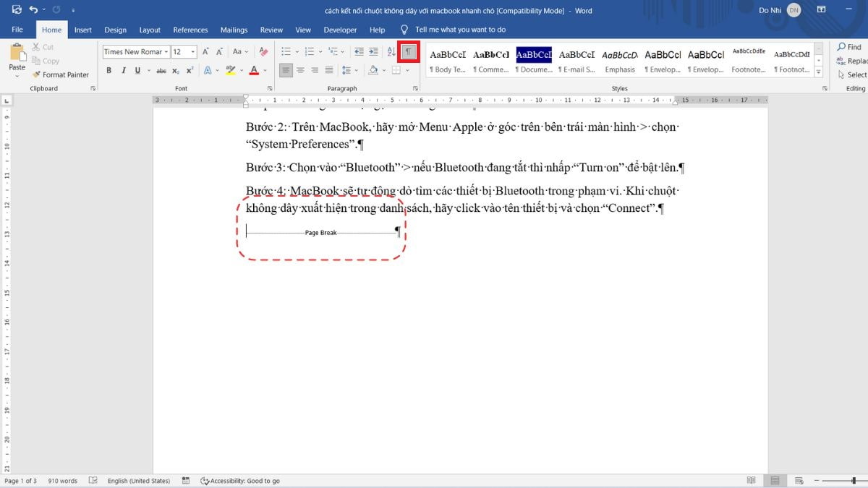Image resolution: width=868 pixels, height=488 pixels.
Task: Apply yellow text highlight color
Action: pyautogui.click(x=230, y=70)
